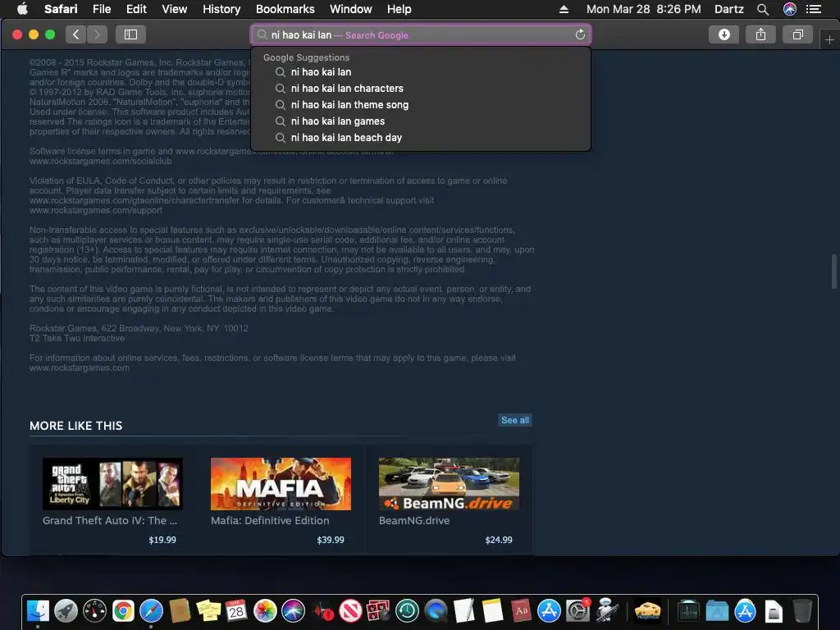Open the Window menu
840x630 pixels.
pos(351,9)
